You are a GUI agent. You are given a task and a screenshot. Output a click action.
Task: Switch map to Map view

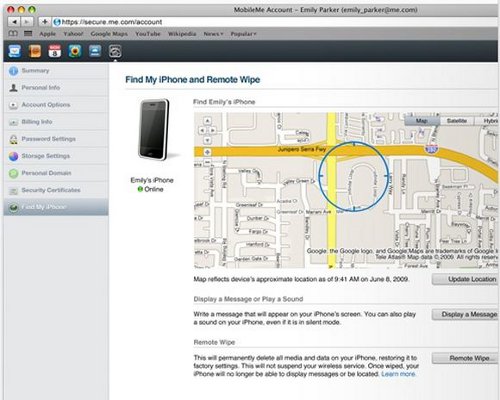coord(422,121)
